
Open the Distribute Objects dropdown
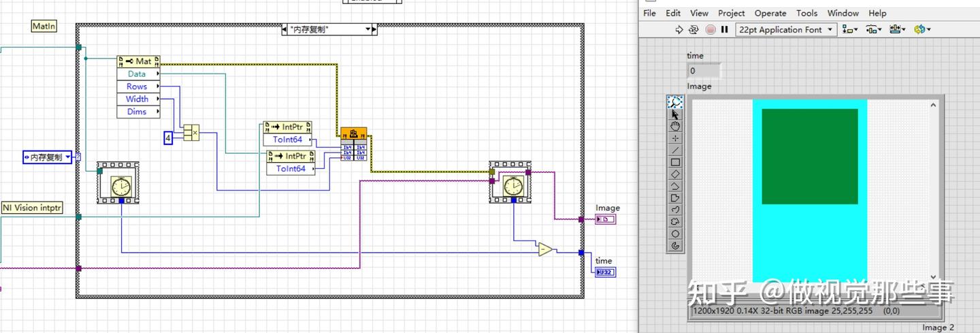[x=873, y=29]
